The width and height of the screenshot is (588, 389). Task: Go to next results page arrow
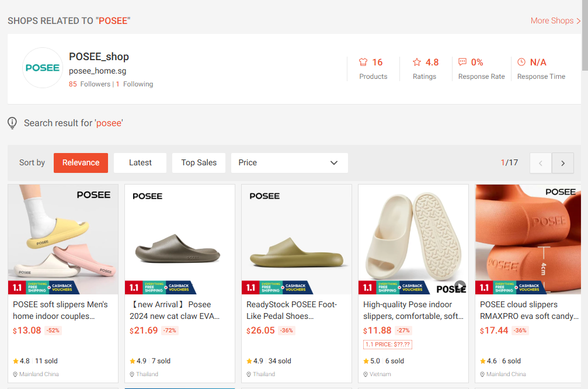pos(562,163)
